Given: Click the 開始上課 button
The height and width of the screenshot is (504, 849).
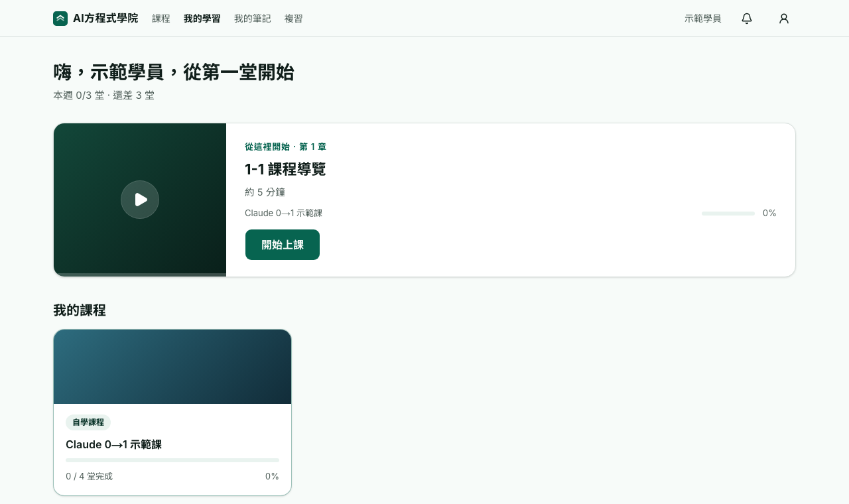Looking at the screenshot, I should click(283, 245).
